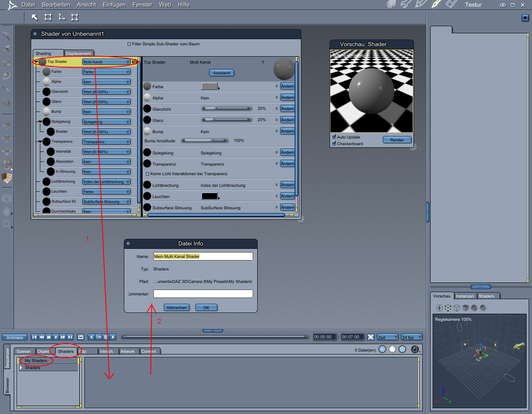Go to previous keyframe arrow
The height and width of the screenshot is (414, 532).
point(91,337)
